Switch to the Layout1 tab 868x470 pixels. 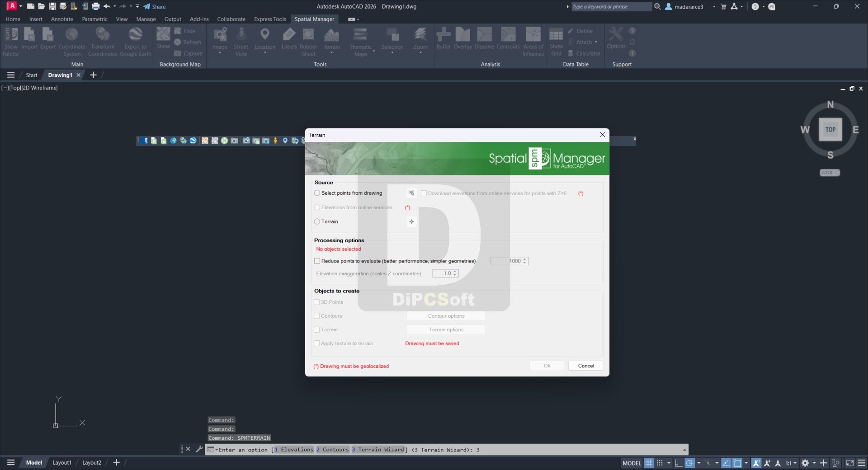click(x=62, y=462)
